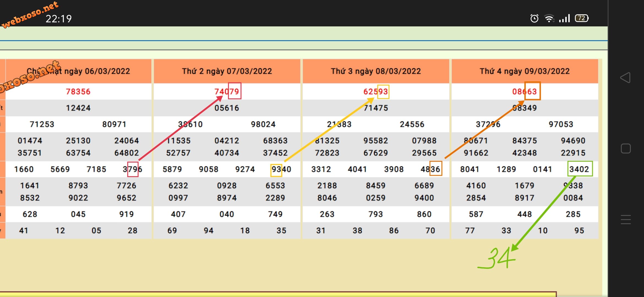Click three-digit number 793

(376, 214)
